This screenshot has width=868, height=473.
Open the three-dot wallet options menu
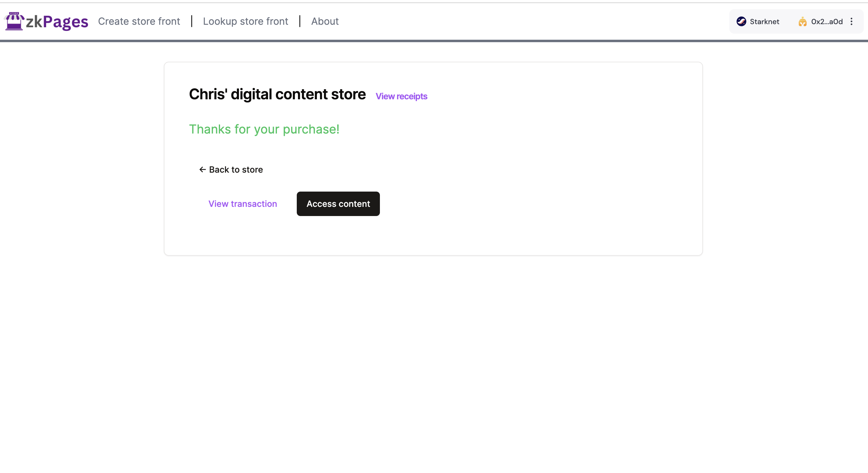(851, 22)
